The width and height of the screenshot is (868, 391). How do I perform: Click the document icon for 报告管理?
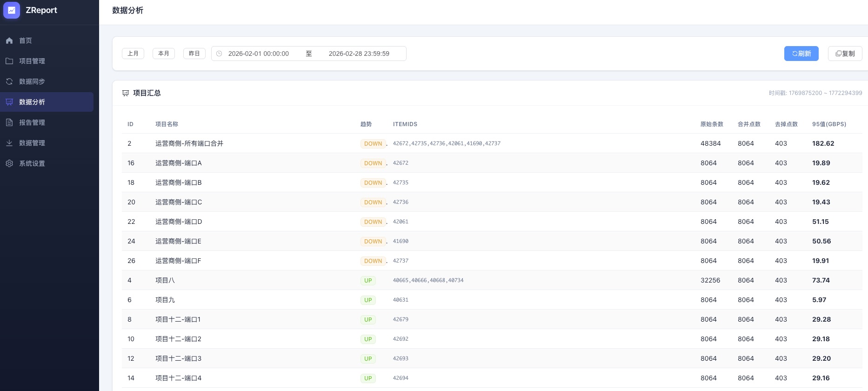pyautogui.click(x=9, y=122)
